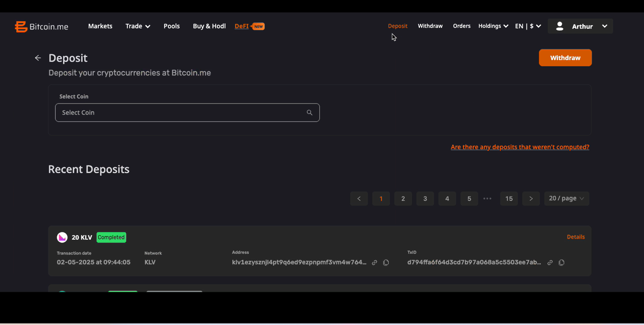Go to next deposits page arrow
Viewport: 644px width, 325px height.
531,199
